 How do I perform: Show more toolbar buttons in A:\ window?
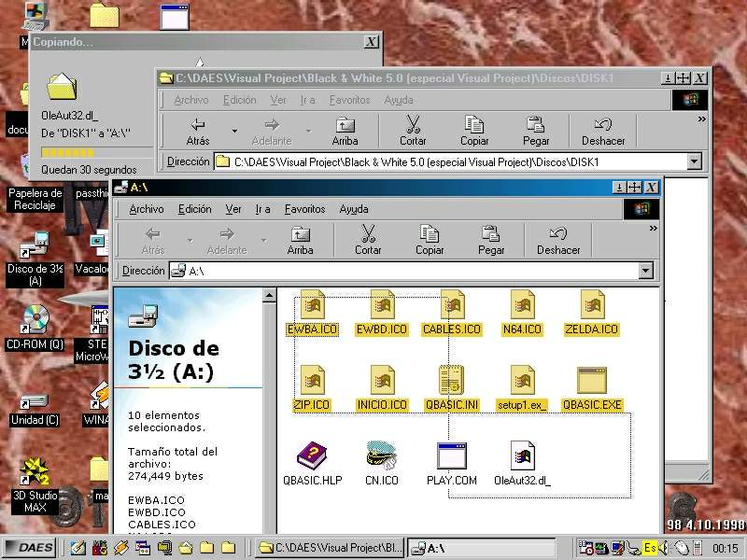[653, 229]
